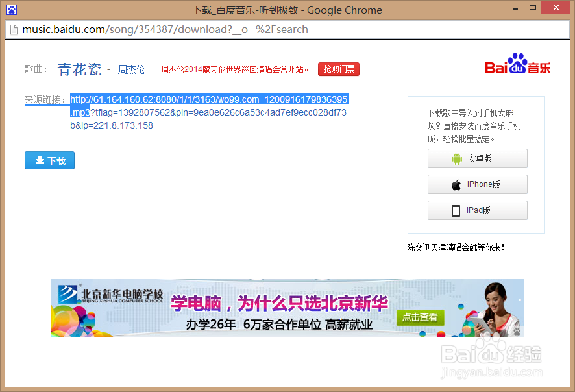Click the Baidu paw favicon in title bar
The width and height of the screenshot is (575, 392).
click(x=12, y=10)
